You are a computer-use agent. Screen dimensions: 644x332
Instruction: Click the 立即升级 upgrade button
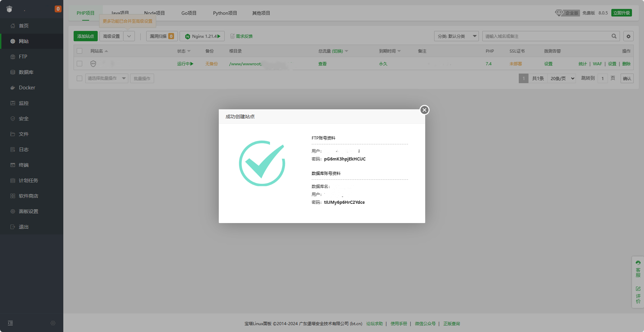point(621,13)
